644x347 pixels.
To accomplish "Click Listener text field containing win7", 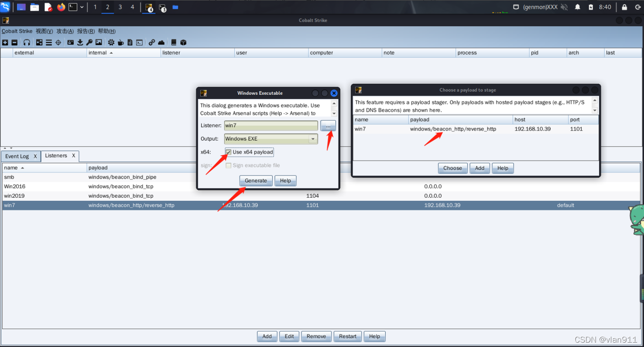I will click(x=271, y=125).
